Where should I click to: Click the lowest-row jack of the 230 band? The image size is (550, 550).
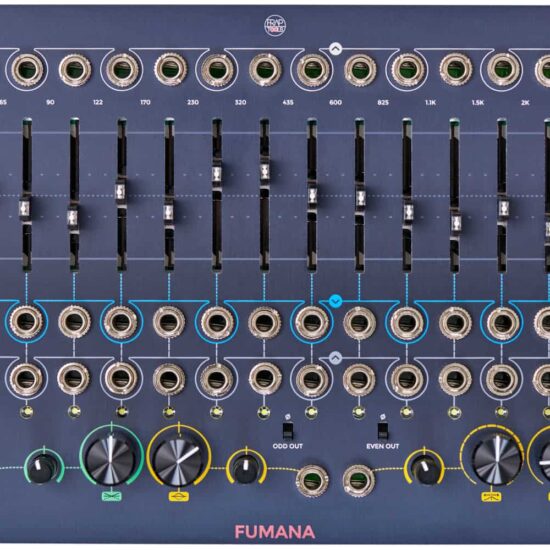tap(216, 380)
